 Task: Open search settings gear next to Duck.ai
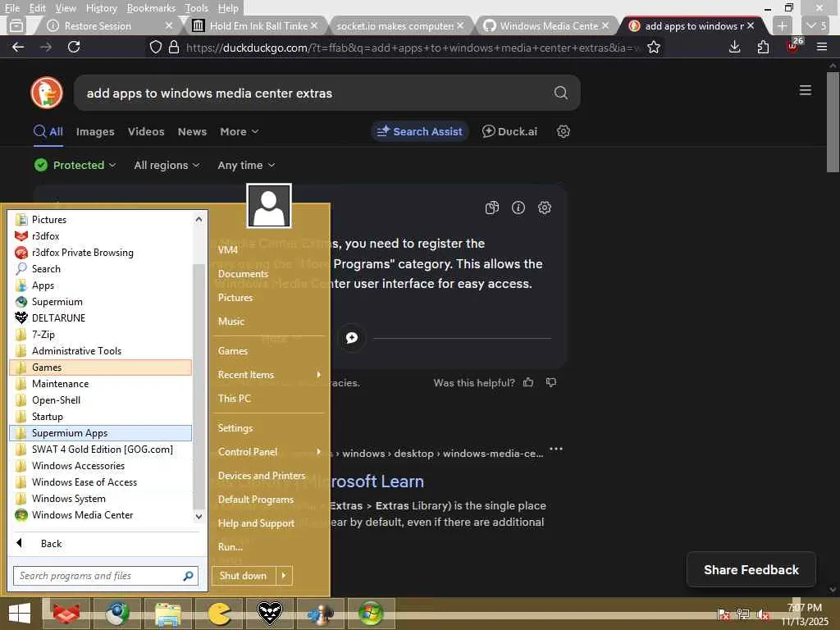(x=563, y=131)
